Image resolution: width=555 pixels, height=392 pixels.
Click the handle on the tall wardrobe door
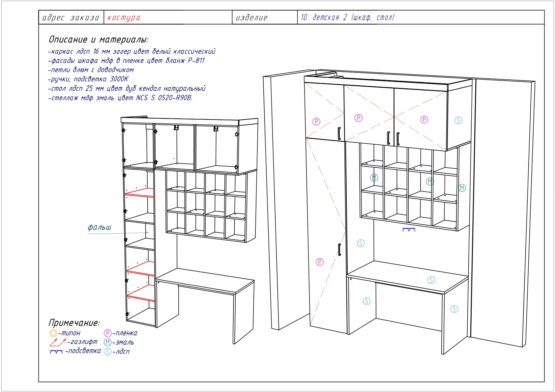point(339,249)
